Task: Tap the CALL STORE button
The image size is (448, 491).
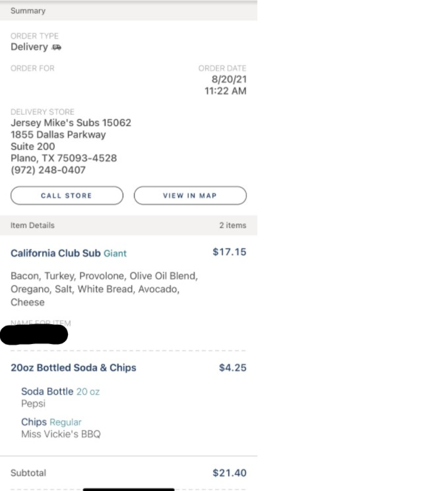Action: 67,196
